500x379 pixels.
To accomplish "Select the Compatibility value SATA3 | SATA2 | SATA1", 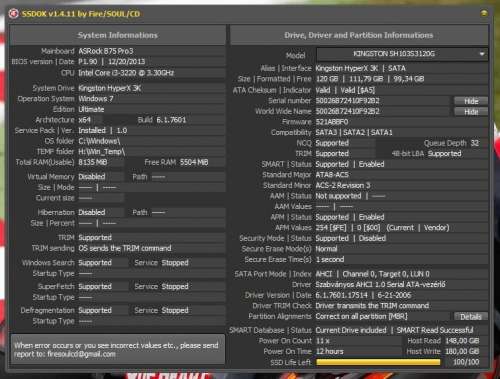I will pyautogui.click(x=354, y=132).
